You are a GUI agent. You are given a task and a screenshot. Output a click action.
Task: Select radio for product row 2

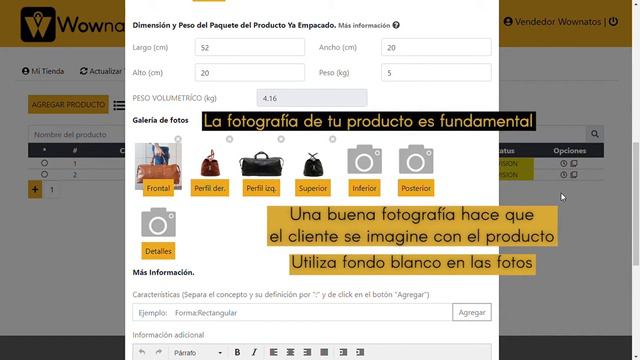[x=44, y=174]
